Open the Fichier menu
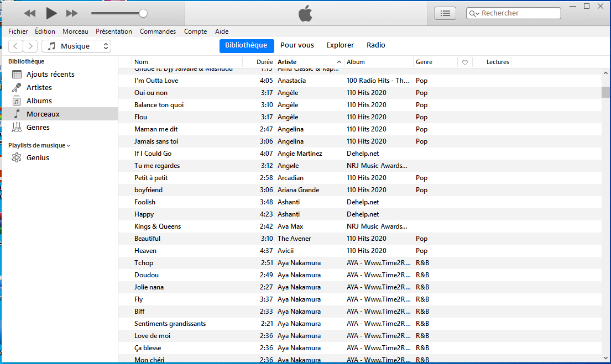 coord(18,31)
